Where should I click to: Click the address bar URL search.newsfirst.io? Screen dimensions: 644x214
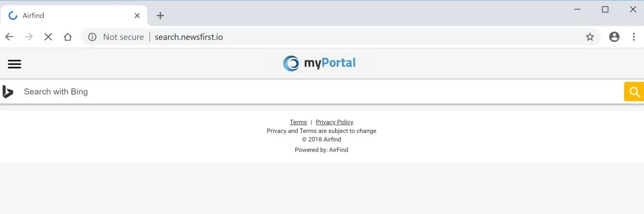coord(189,37)
